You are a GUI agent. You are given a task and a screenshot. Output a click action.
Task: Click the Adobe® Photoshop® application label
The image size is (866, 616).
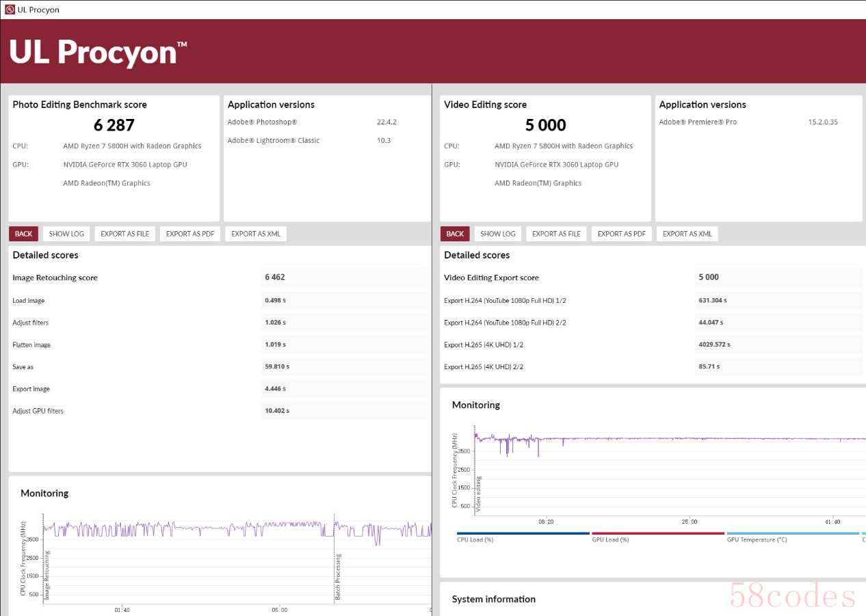click(263, 122)
